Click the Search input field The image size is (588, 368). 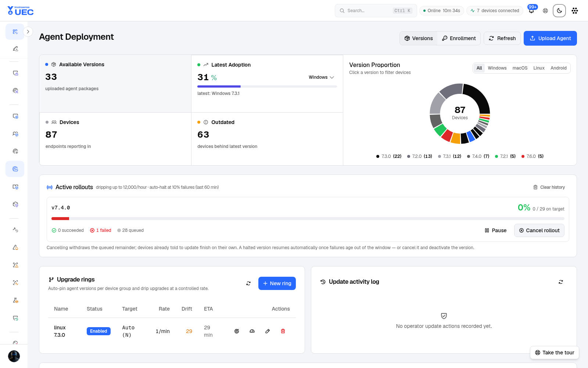(x=376, y=11)
